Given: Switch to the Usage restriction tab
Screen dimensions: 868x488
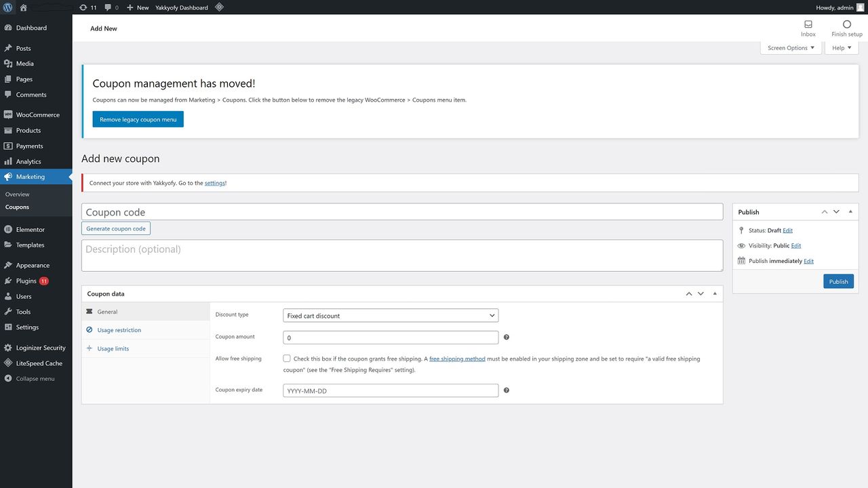Looking at the screenshot, I should 146,330.
